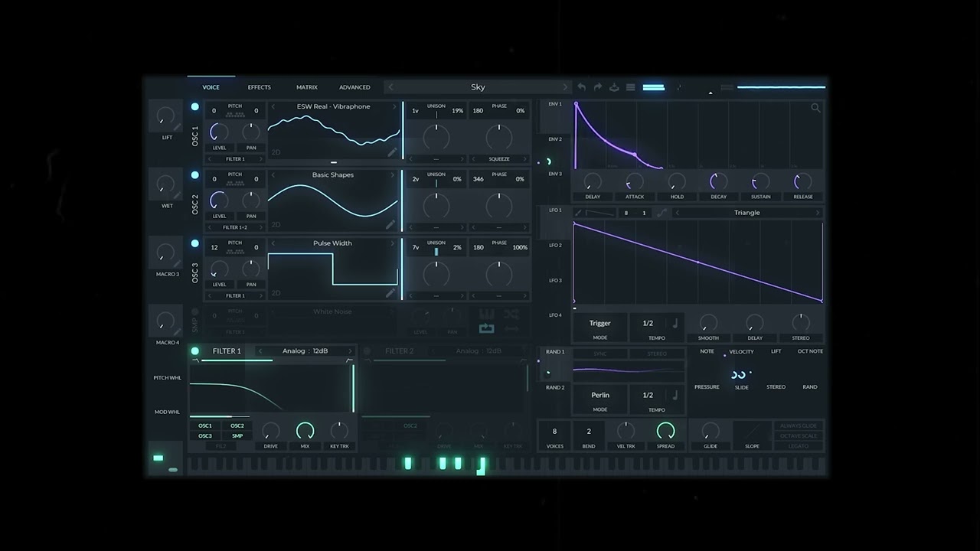Click the sample random shuffle icon
The image size is (980, 551).
pos(511,314)
